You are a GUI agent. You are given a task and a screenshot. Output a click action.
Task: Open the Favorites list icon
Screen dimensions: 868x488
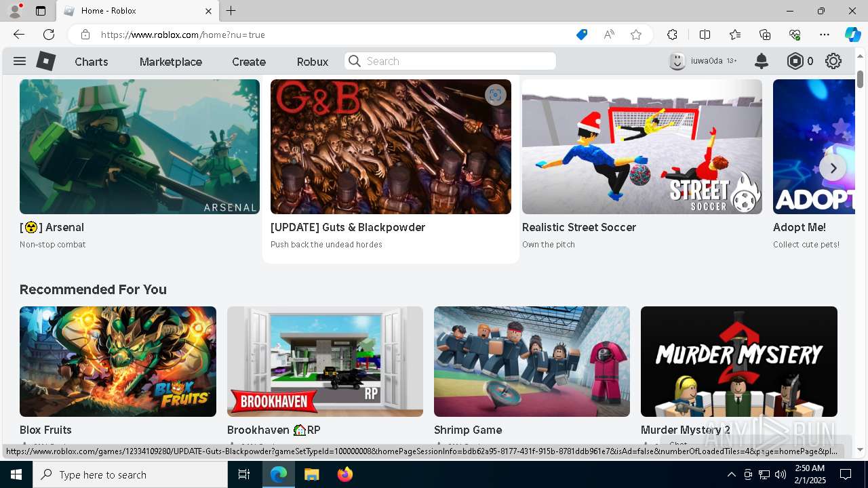coord(735,35)
